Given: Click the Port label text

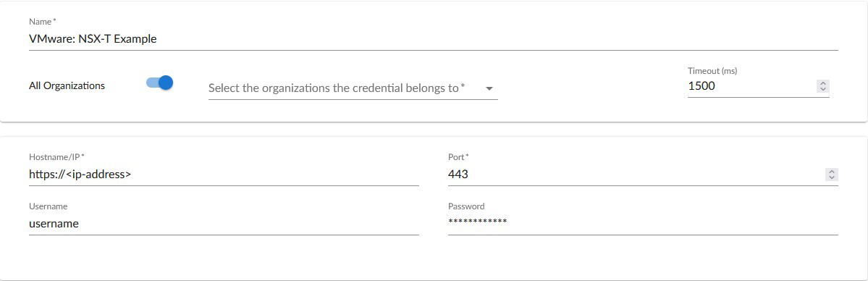Looking at the screenshot, I should (x=458, y=157).
